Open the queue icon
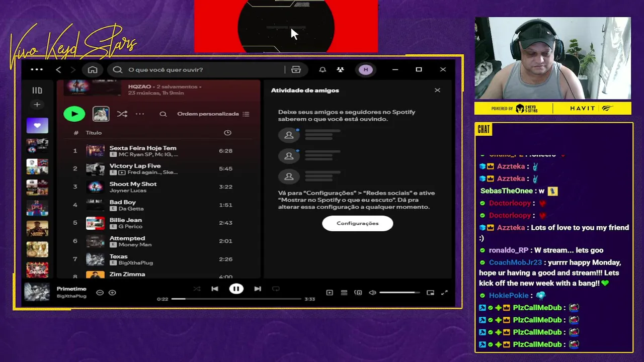The height and width of the screenshot is (362, 644). (x=344, y=293)
